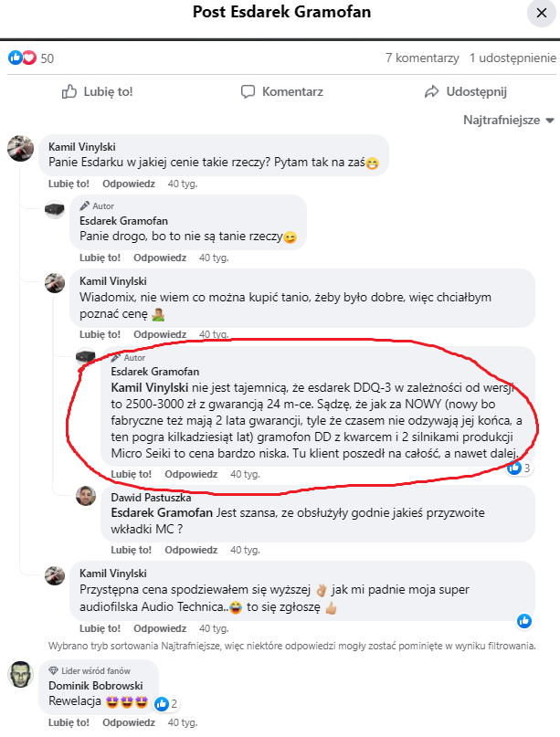Open the Najtrafniejsze sorting dropdown
The image size is (560, 737).
coord(509,121)
